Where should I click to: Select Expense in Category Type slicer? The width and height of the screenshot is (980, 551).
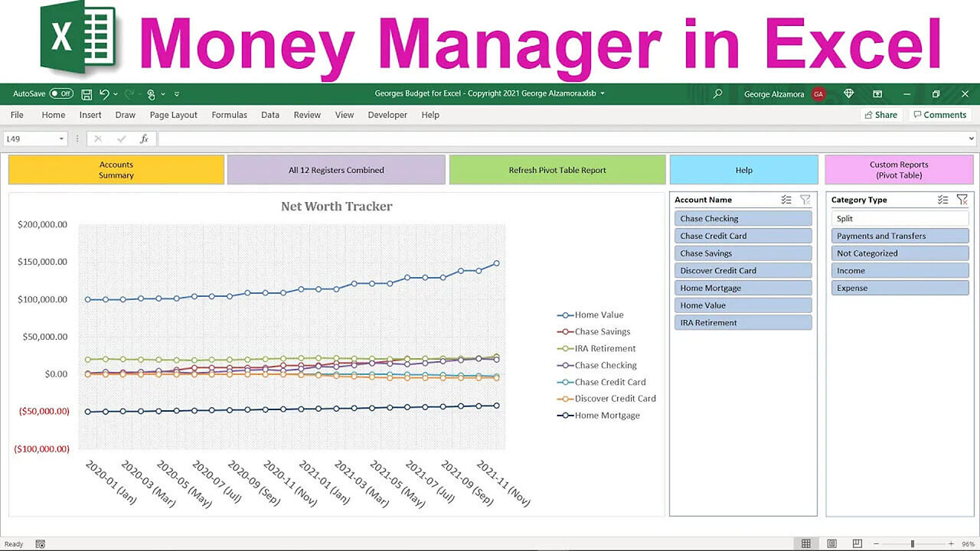(x=900, y=288)
